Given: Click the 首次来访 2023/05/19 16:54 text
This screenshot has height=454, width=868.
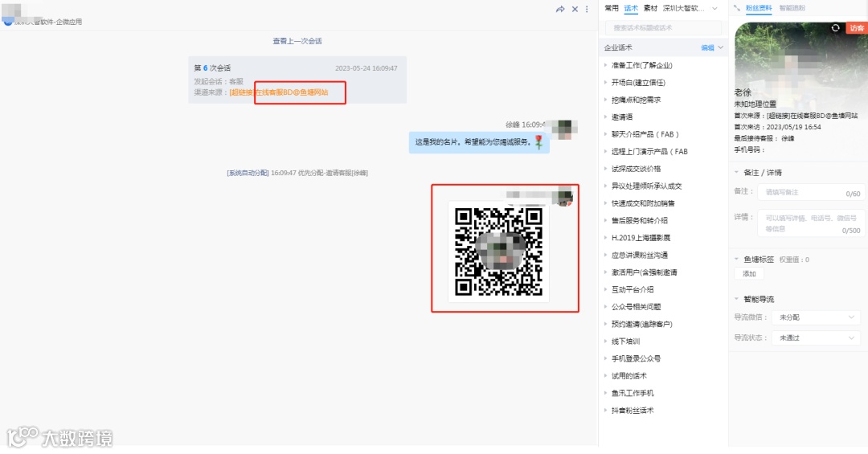Looking at the screenshot, I should [777, 127].
